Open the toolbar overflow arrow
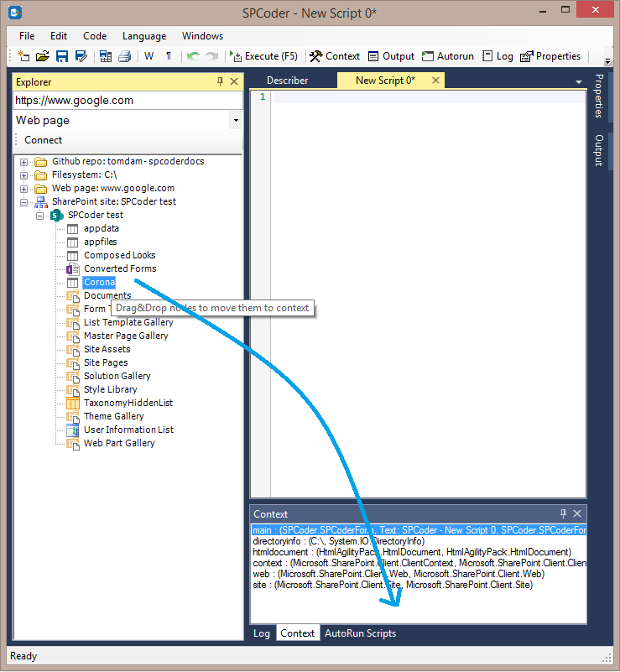This screenshot has width=620, height=672. [x=607, y=61]
